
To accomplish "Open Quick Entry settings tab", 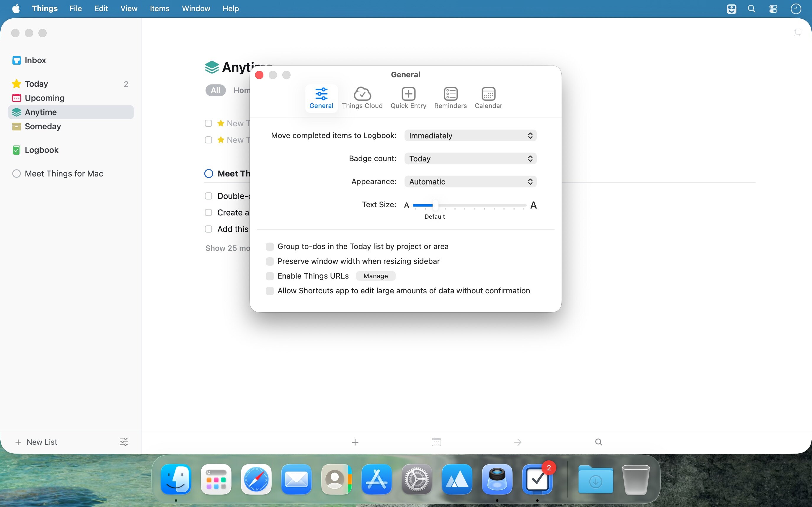I will click(409, 98).
